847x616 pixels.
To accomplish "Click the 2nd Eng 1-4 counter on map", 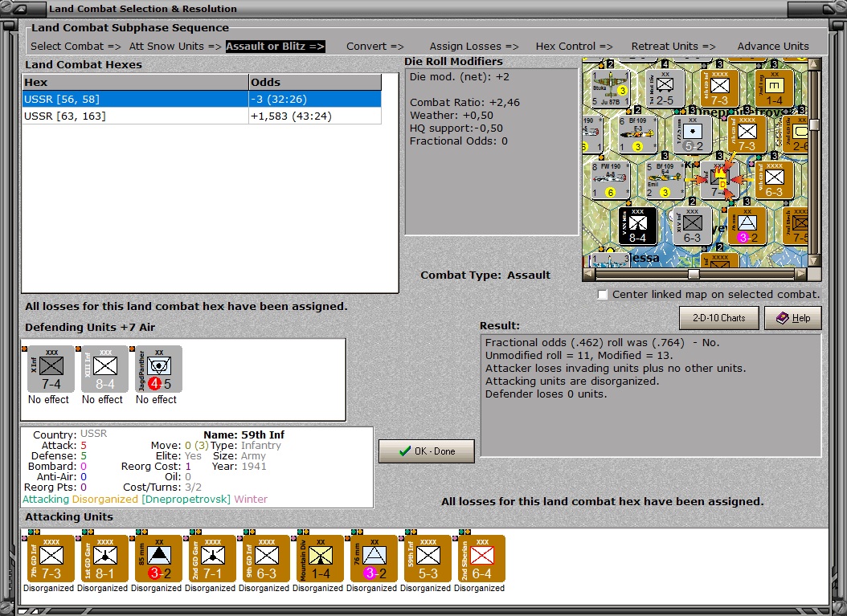I will point(774,88).
